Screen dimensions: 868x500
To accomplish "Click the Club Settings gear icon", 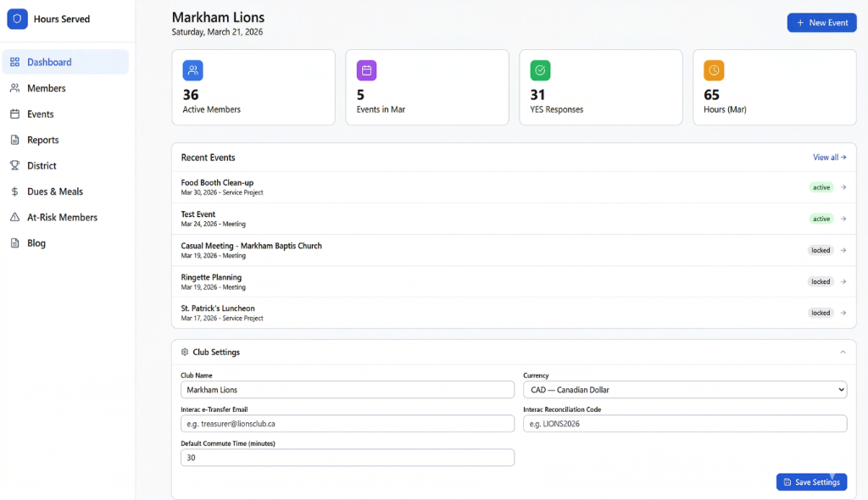I will pyautogui.click(x=185, y=353).
